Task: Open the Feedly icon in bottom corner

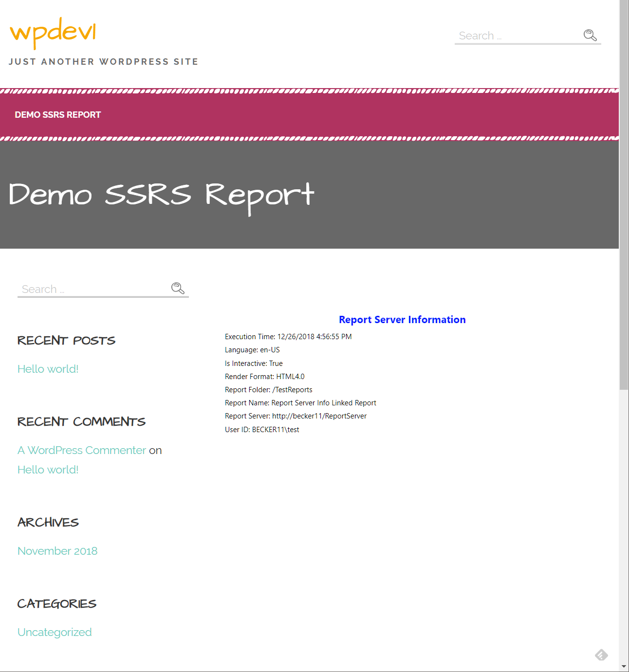Action: (601, 655)
